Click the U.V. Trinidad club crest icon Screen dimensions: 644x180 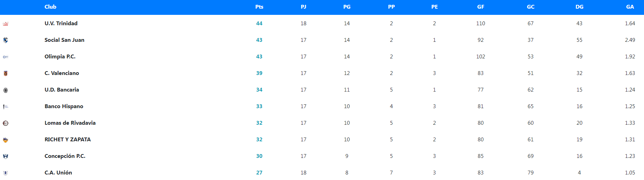[6, 24]
